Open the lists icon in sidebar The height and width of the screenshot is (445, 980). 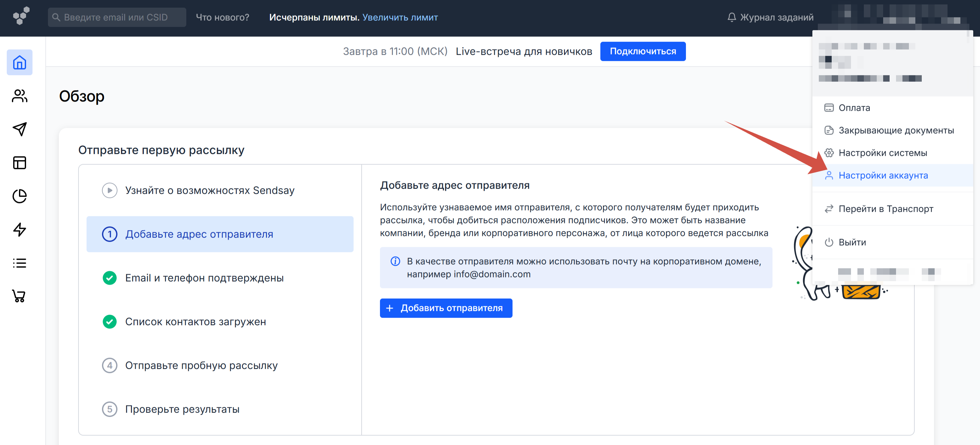[19, 263]
